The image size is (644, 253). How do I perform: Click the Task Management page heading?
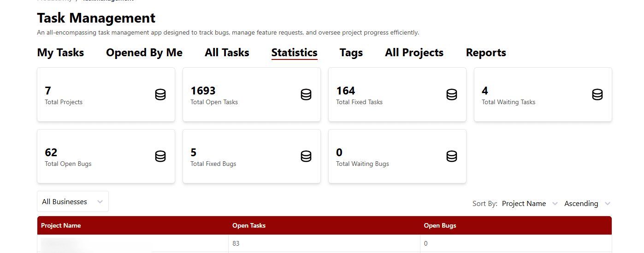click(96, 18)
